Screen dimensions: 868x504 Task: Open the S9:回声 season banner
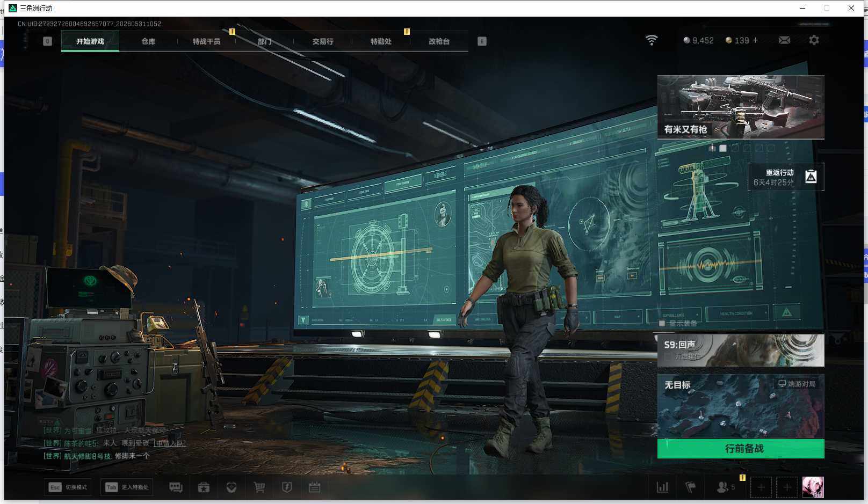741,350
